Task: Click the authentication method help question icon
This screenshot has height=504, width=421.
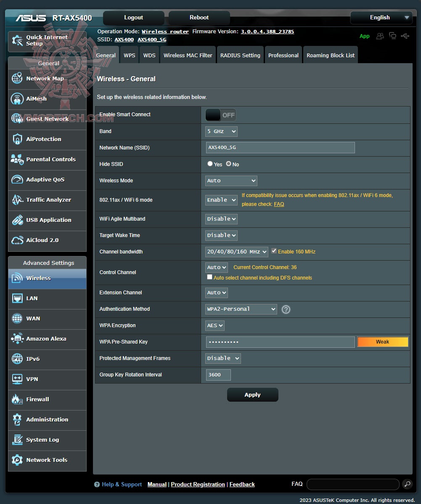Action: coord(286,309)
